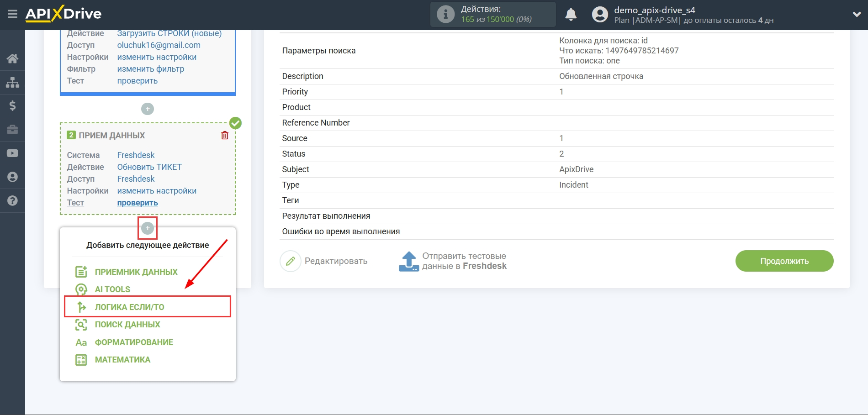Open the notifications bell

(571, 15)
